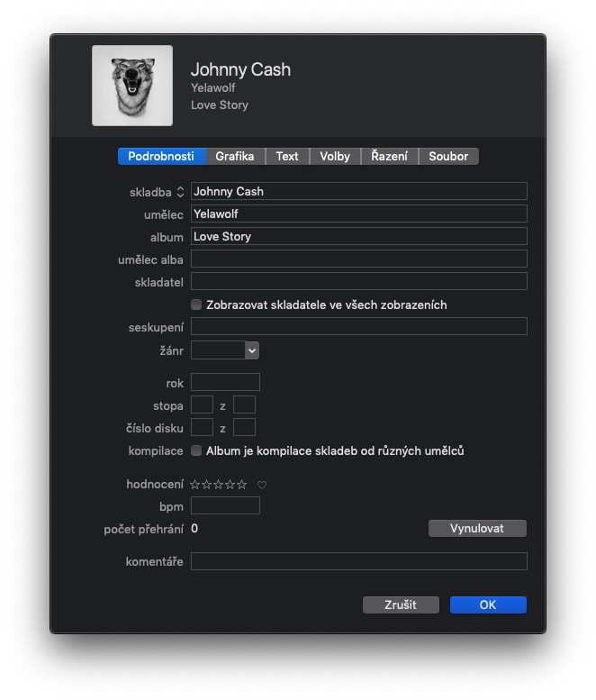Toggle the skladba field type stepper arrows

[x=180, y=192]
